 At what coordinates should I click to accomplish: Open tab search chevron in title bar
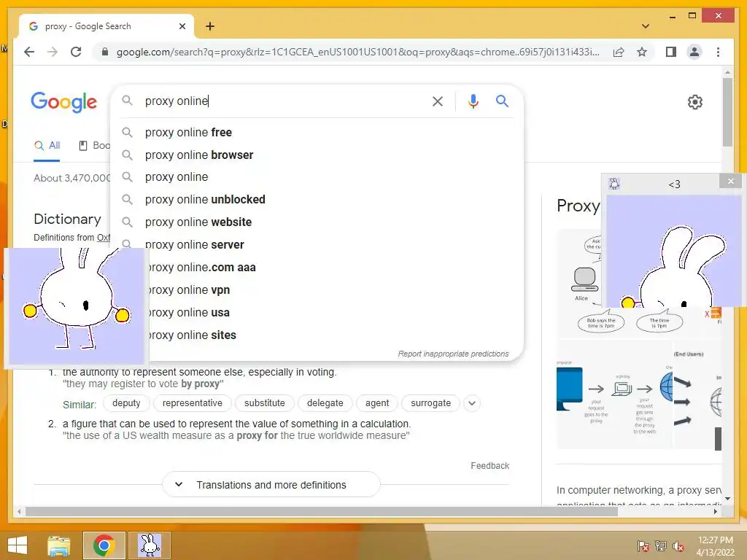[x=646, y=26]
